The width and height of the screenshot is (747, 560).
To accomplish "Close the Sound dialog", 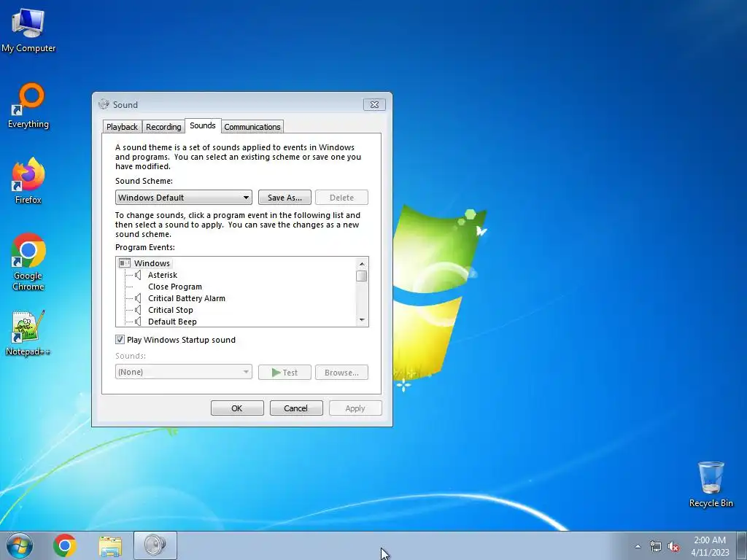I will (374, 104).
